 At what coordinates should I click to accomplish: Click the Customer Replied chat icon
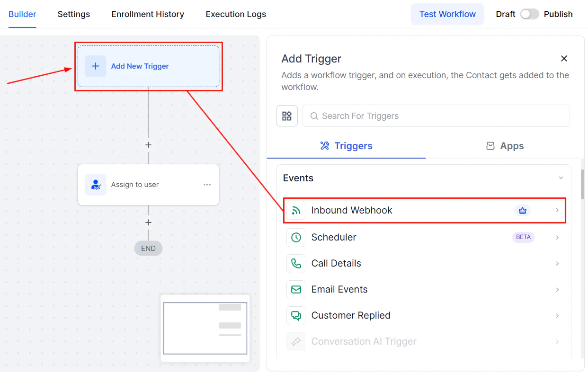(x=296, y=315)
